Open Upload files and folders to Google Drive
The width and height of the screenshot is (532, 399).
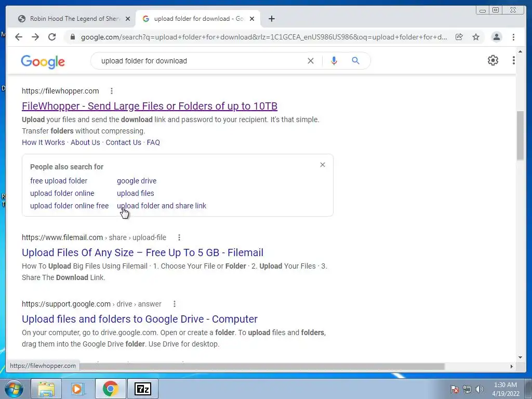pyautogui.click(x=140, y=319)
